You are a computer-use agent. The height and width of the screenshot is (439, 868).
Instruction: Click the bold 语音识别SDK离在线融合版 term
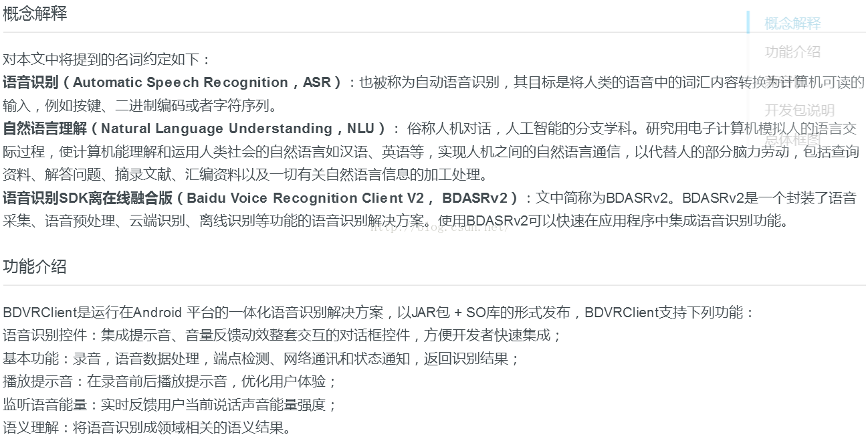(x=88, y=198)
